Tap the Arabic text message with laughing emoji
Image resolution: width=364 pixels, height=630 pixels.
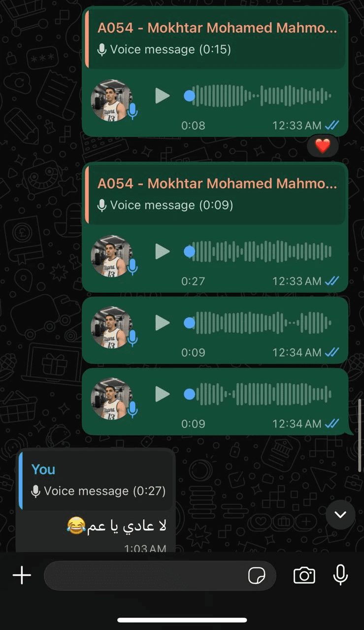pyautogui.click(x=117, y=526)
